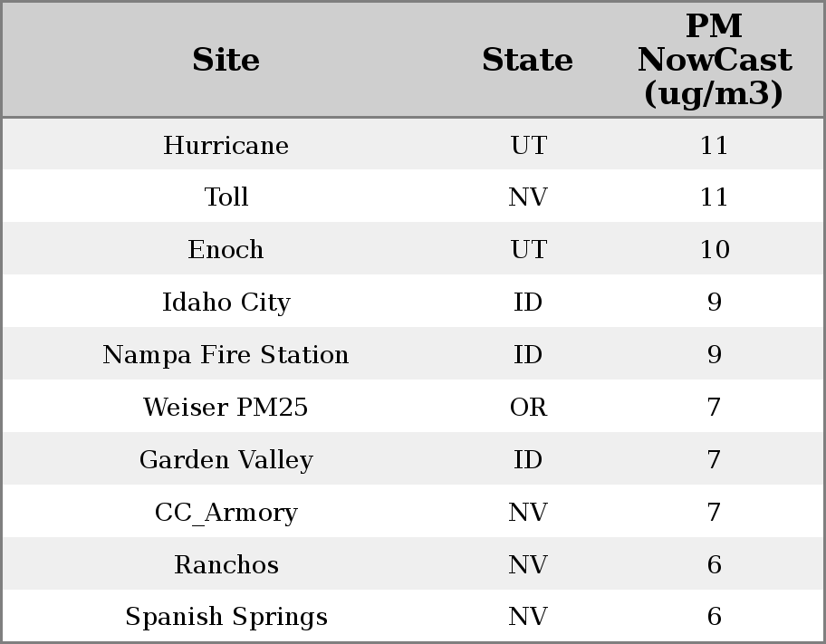Click the PM value for Spanish Springs

[714, 617]
